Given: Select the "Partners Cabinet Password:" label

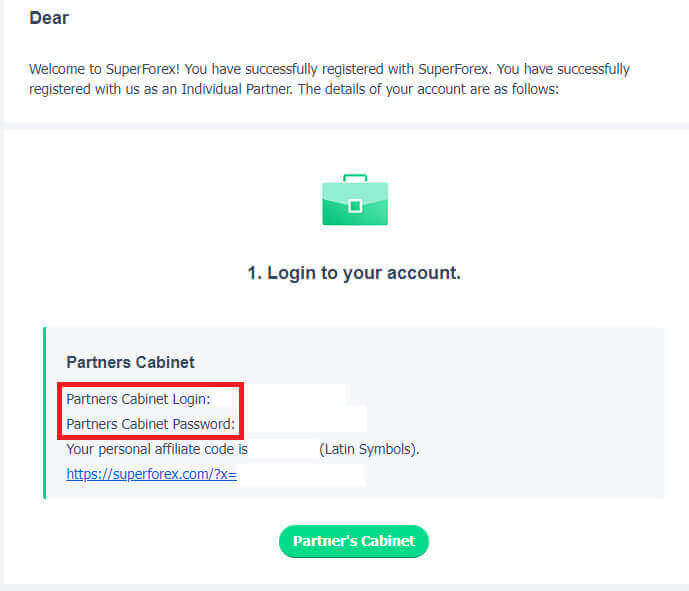Looking at the screenshot, I should tap(150, 424).
